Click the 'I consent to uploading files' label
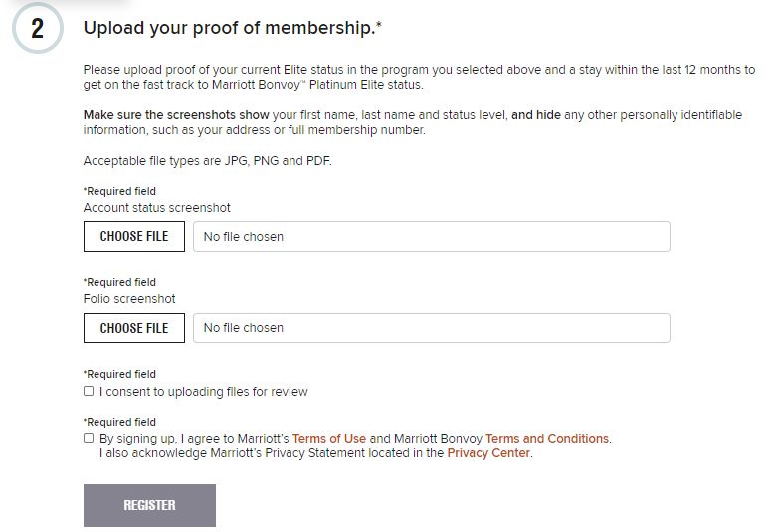This screenshot has width=773, height=532. point(204,392)
